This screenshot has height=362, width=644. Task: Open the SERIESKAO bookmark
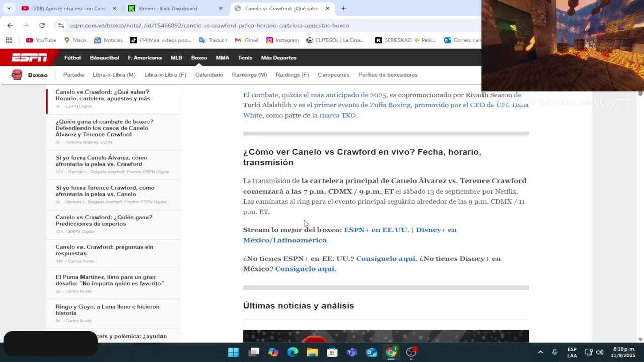coord(406,40)
